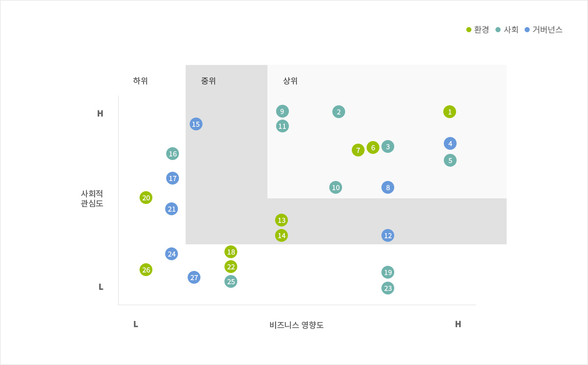Click the green circle numbered 18
Image resolution: width=588 pixels, height=365 pixels.
click(x=231, y=252)
